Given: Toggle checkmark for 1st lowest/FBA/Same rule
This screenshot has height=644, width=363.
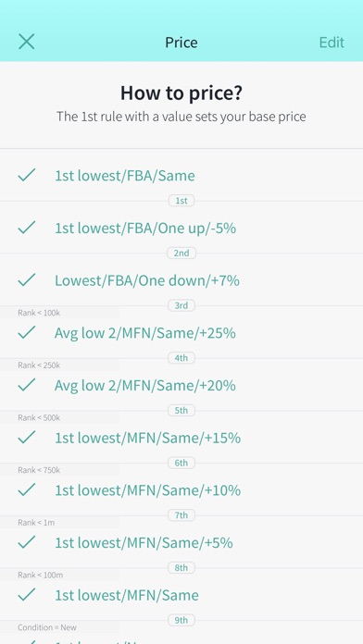Looking at the screenshot, I should (27, 175).
